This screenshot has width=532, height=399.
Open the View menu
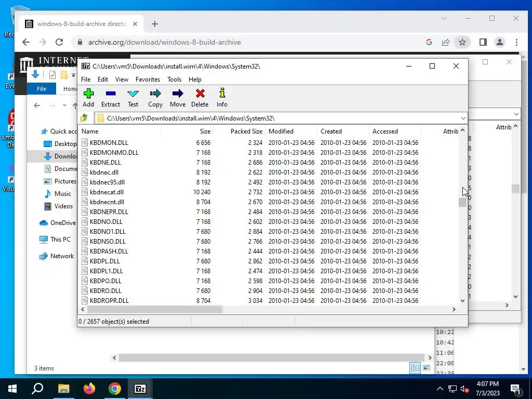[122, 79]
